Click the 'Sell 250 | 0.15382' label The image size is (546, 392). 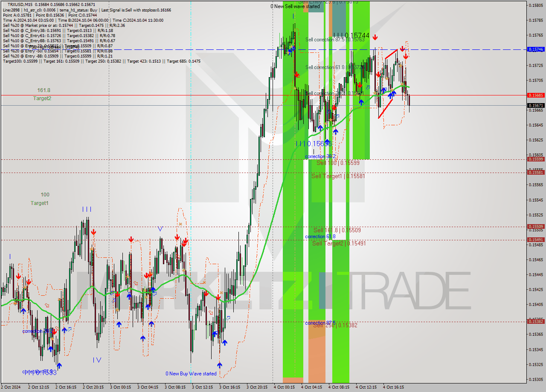(335, 325)
